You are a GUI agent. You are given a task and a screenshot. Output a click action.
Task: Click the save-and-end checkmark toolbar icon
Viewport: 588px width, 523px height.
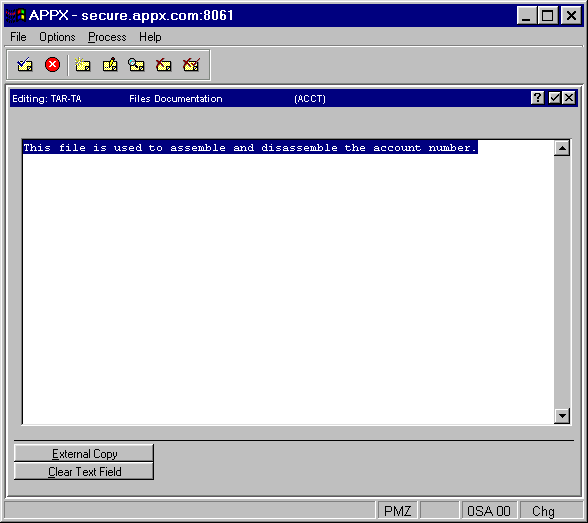tap(25, 65)
